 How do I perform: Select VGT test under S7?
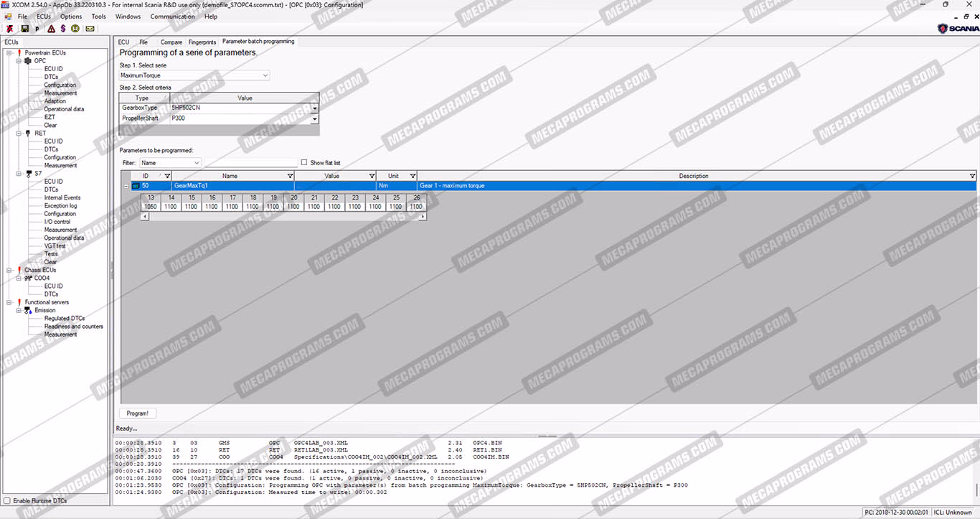[x=55, y=246]
